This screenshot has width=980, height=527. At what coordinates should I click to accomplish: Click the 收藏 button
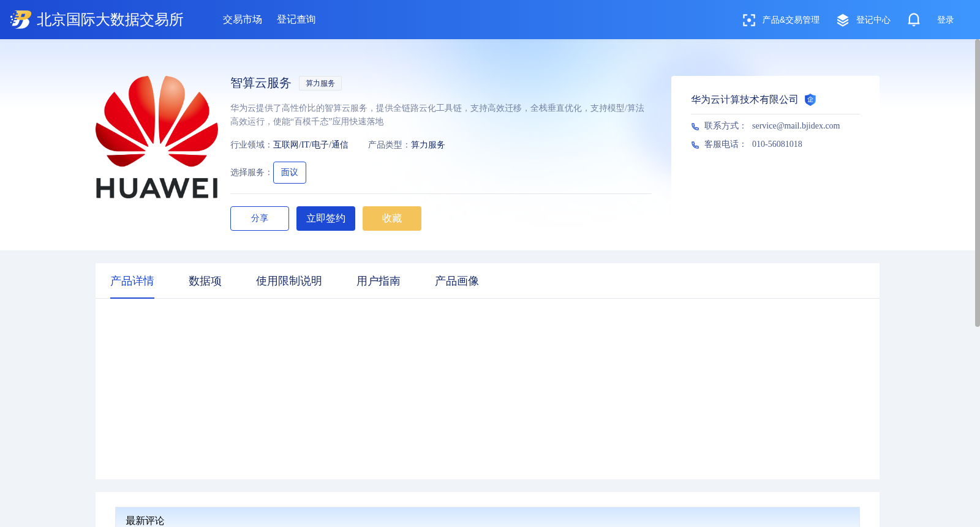tap(392, 219)
